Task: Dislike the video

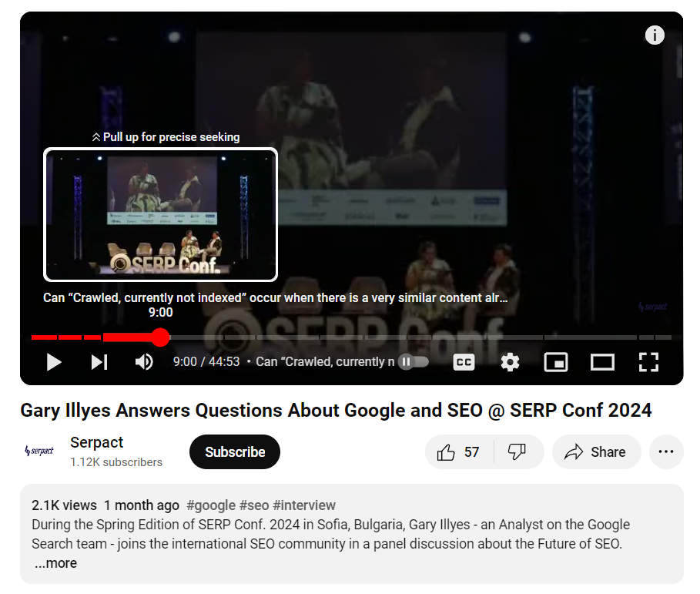Action: [517, 452]
